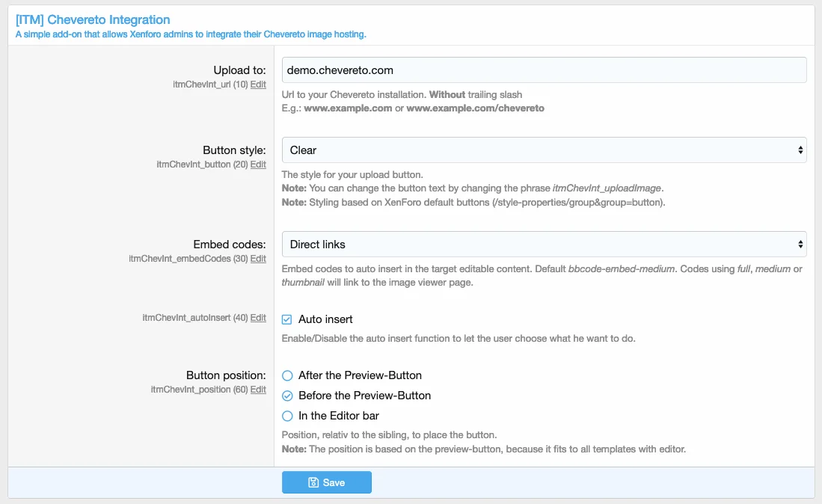
Task: Edit the itmChevInt_position option
Action: [258, 390]
